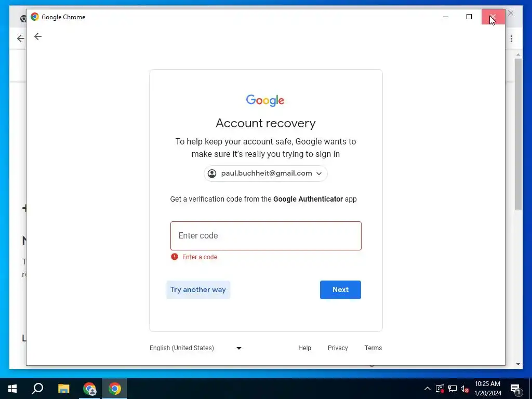The height and width of the screenshot is (399, 532).
Task: Open the notification center icon
Action: tap(515, 389)
